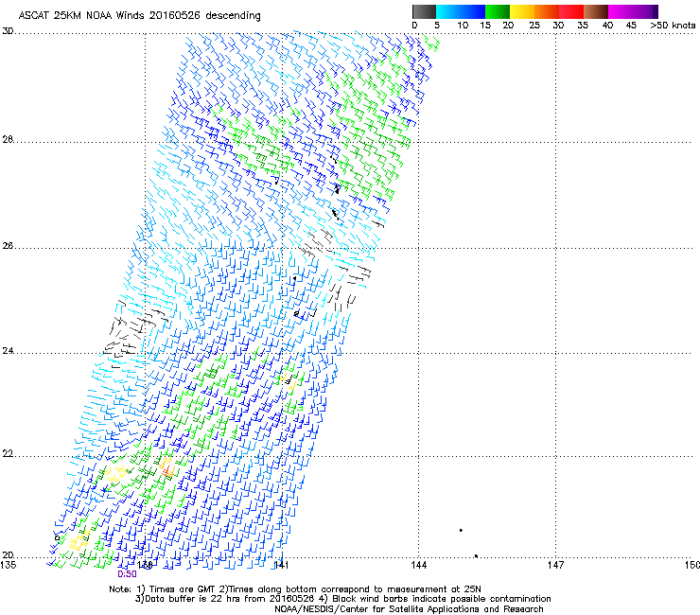The height and width of the screenshot is (615, 700).
Task: Click the latitude axis label '22'
Action: [8, 454]
